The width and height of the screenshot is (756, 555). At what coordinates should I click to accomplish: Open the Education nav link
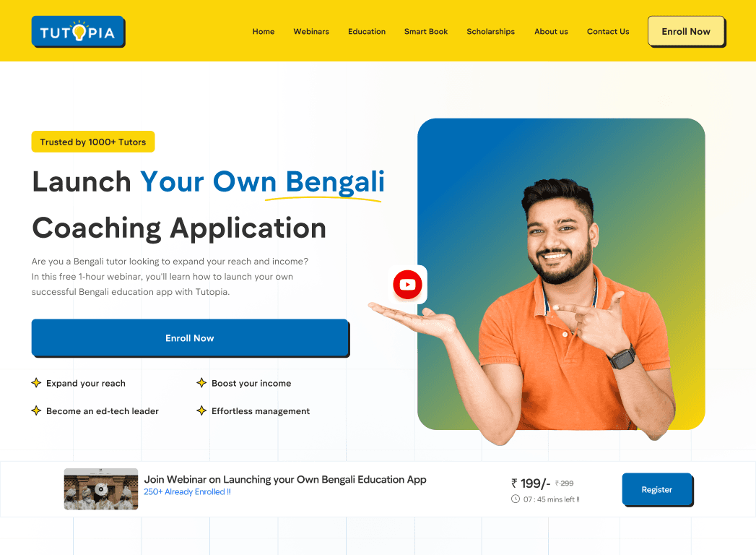point(366,31)
